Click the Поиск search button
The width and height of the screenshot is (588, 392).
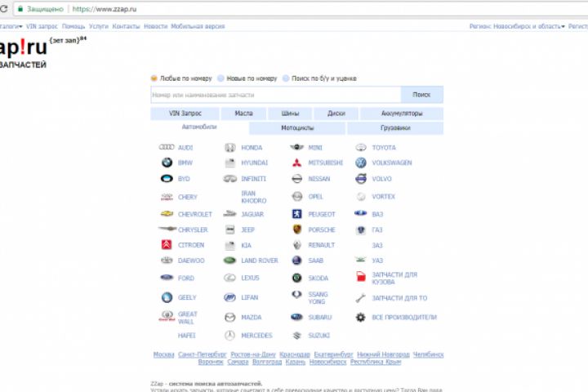(422, 95)
